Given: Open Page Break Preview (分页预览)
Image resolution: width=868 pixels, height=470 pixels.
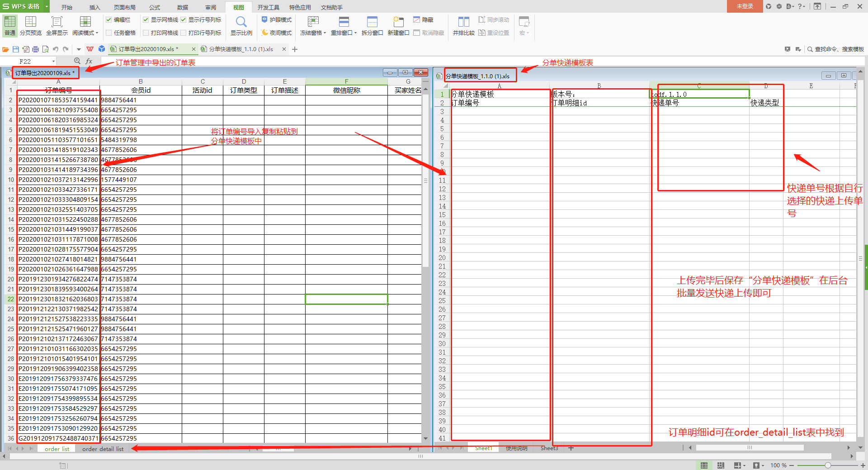Looking at the screenshot, I should pyautogui.click(x=31, y=25).
